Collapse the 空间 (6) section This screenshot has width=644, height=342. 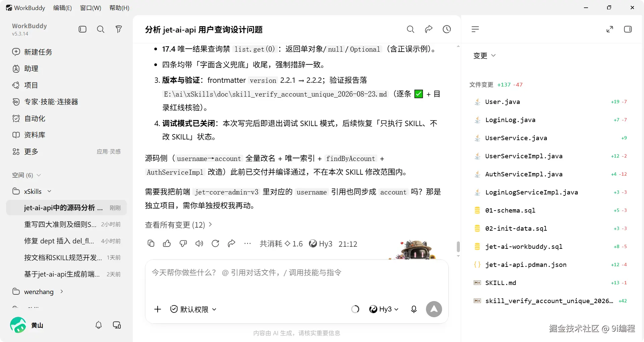click(26, 175)
